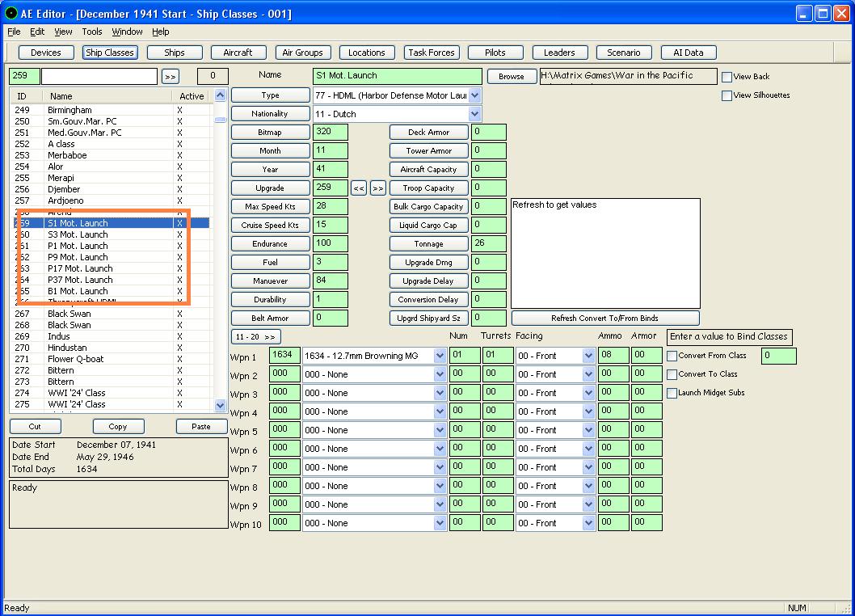Screen dimensions: 855x616
Task: Tick the Convert From Class checkbox
Action: pos(672,356)
